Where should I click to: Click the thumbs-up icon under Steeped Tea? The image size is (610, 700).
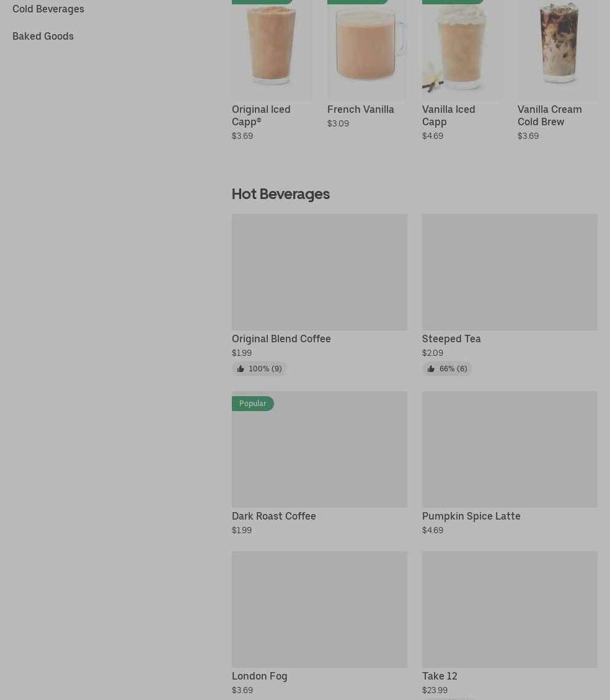click(431, 369)
